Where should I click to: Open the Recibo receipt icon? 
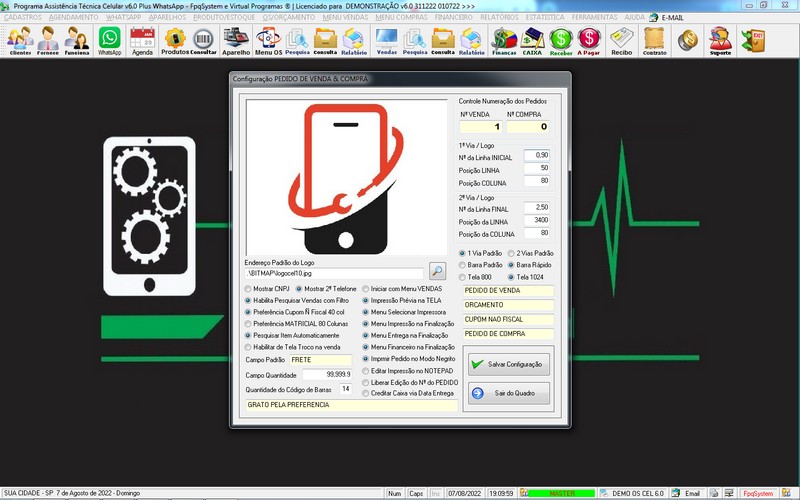(621, 41)
